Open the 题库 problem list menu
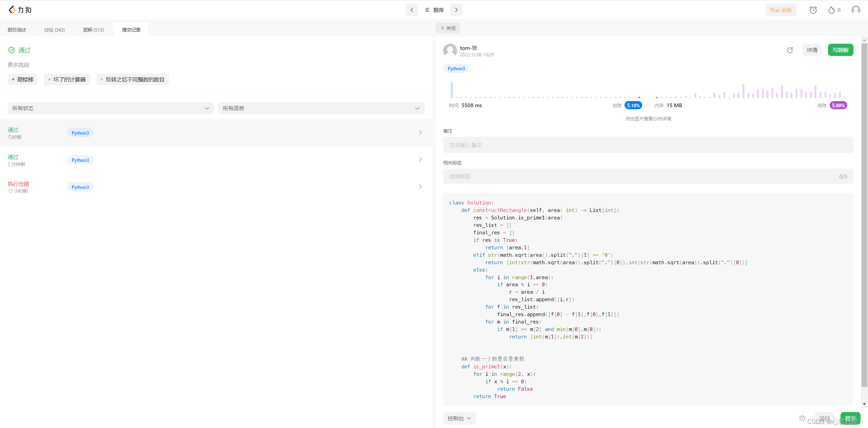 click(434, 10)
